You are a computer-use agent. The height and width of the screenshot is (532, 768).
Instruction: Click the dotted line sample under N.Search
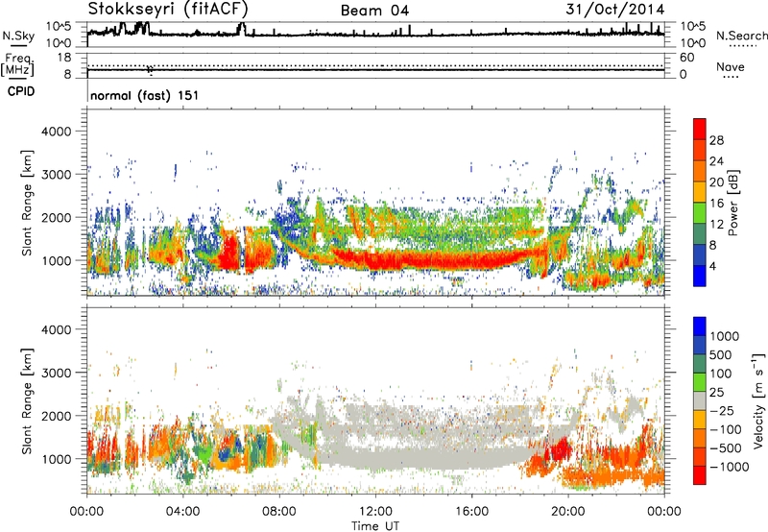(x=742, y=45)
